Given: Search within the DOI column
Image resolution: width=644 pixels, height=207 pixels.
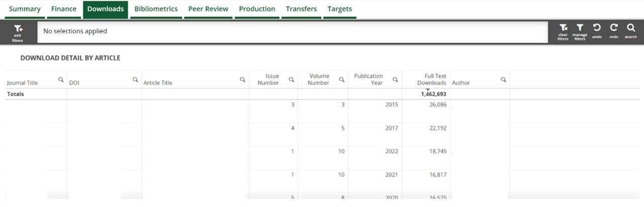Looking at the screenshot, I should tap(135, 79).
